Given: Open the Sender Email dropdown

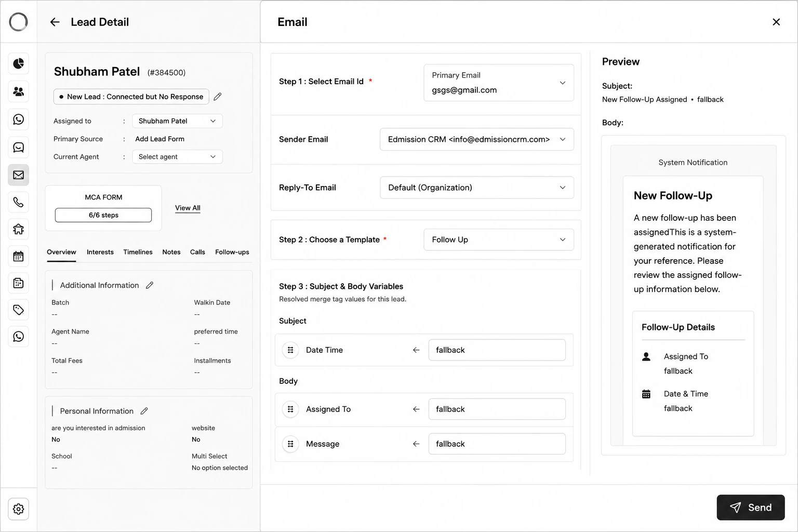Looking at the screenshot, I should pyautogui.click(x=477, y=139).
